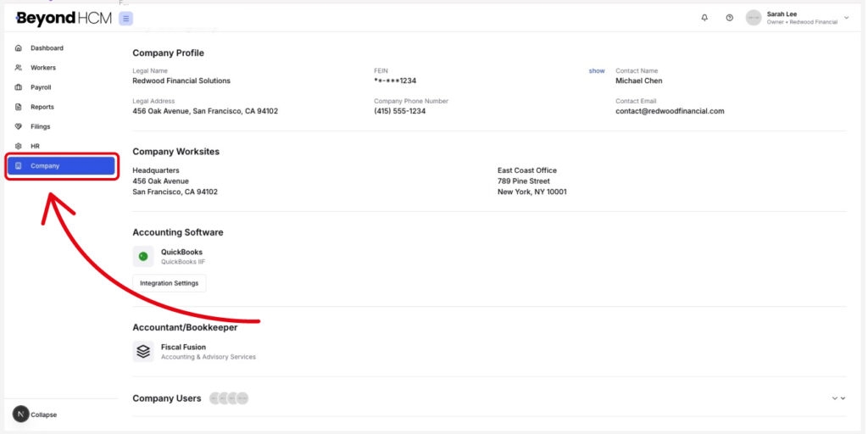The width and height of the screenshot is (868, 434).
Task: Click legal address 456 Oak Avenue, San Francisco
Action: click(205, 111)
